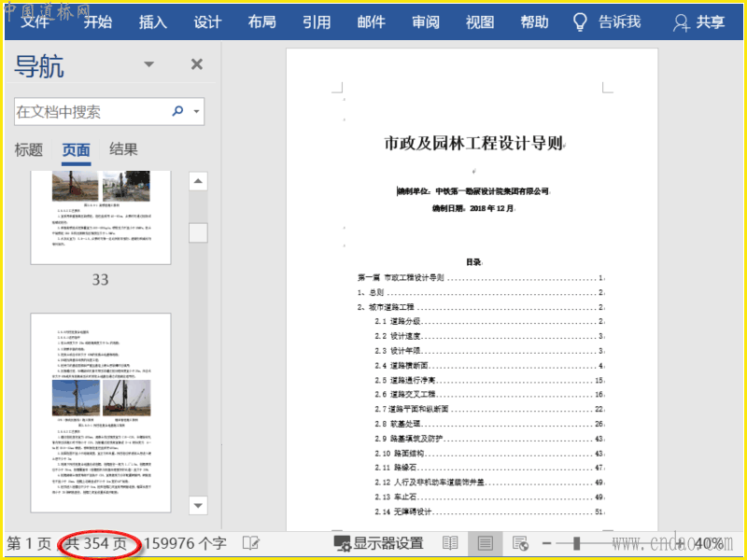Click the zoom out minus button
Image resolution: width=747 pixels, height=560 pixels.
click(547, 543)
